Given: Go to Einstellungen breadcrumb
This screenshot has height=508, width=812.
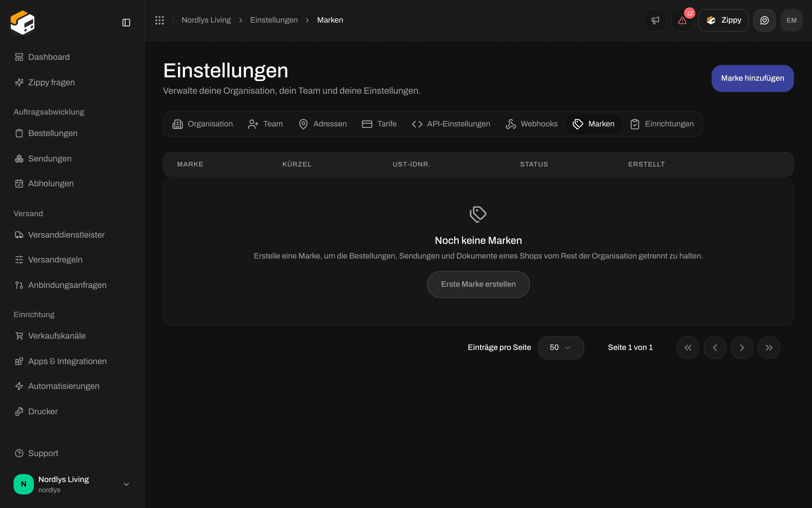Looking at the screenshot, I should (274, 20).
